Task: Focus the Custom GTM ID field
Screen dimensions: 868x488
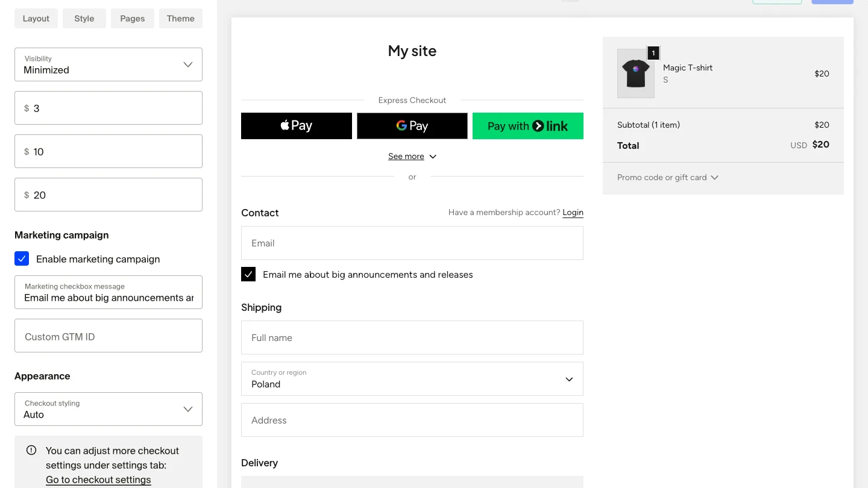Action: click(x=108, y=336)
